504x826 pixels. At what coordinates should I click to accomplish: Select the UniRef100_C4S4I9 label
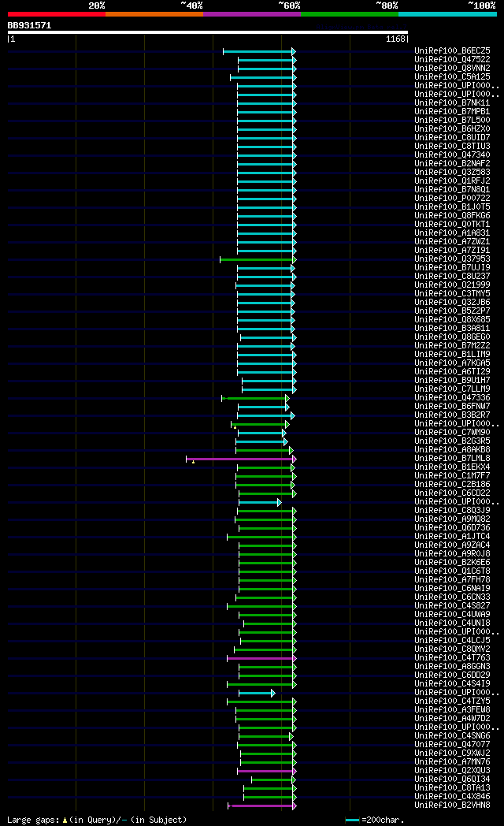click(452, 684)
